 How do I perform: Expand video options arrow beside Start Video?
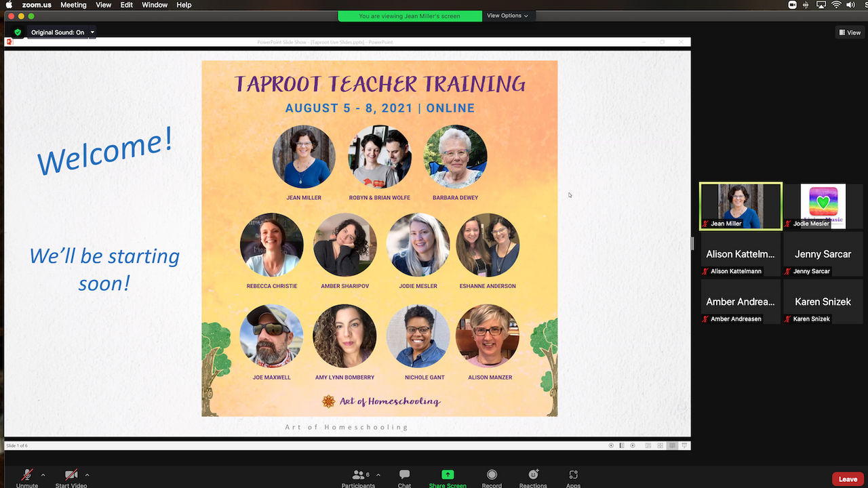click(87, 474)
